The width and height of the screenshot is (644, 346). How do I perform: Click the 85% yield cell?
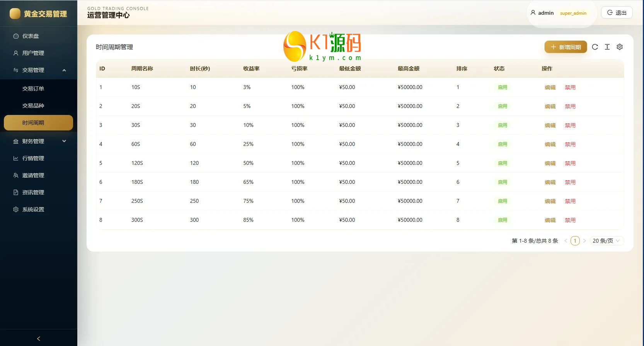coord(248,220)
